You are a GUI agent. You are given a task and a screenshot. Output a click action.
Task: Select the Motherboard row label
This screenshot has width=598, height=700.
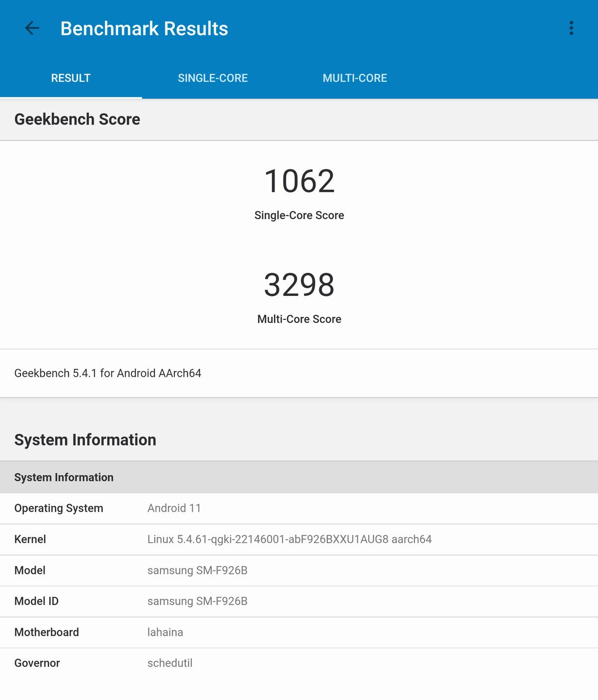pos(47,632)
